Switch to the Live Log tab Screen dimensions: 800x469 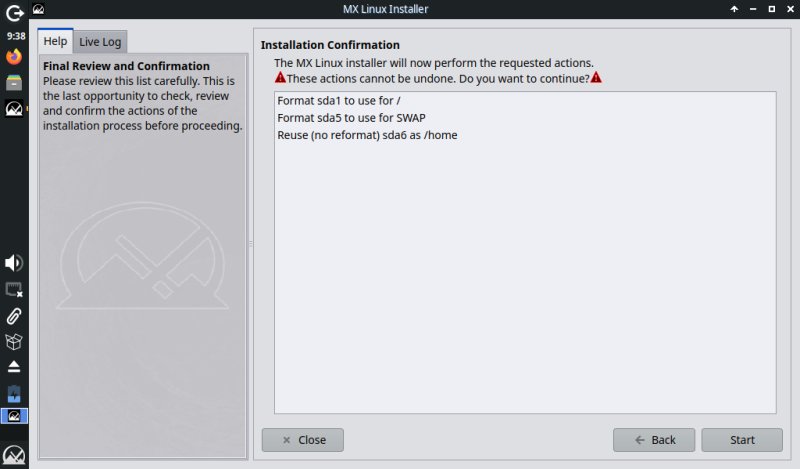point(101,42)
